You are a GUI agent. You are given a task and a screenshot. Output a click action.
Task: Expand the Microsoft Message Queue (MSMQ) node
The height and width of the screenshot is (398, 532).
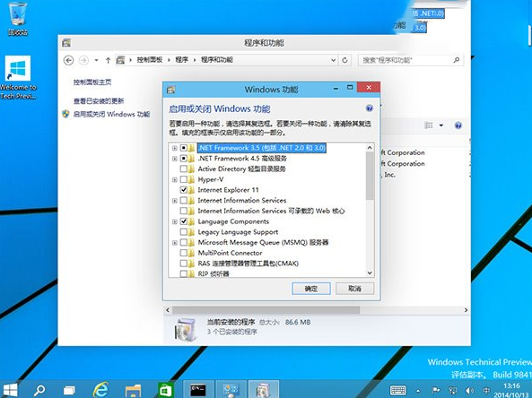click(x=174, y=243)
